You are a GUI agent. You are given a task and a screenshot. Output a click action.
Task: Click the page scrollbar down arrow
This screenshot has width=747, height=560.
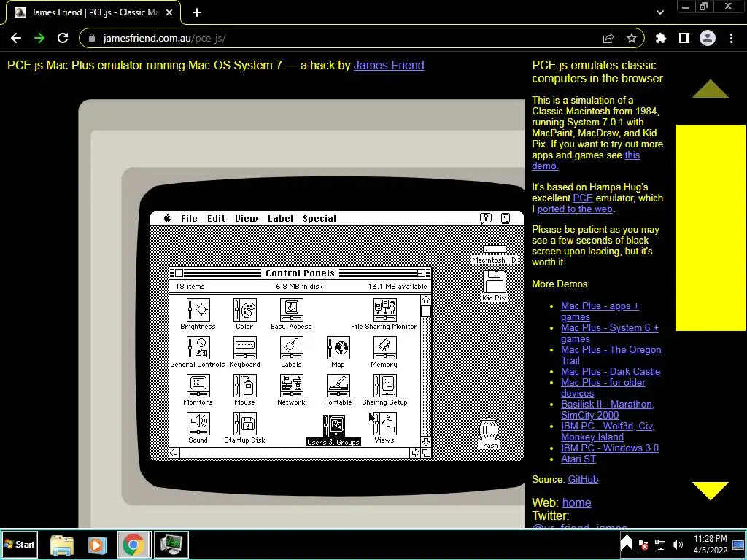(711, 491)
